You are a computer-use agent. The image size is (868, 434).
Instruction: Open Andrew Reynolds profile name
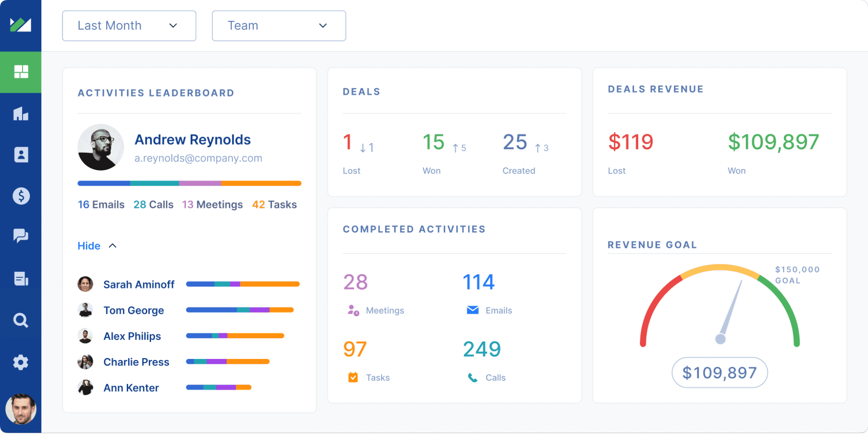(192, 140)
